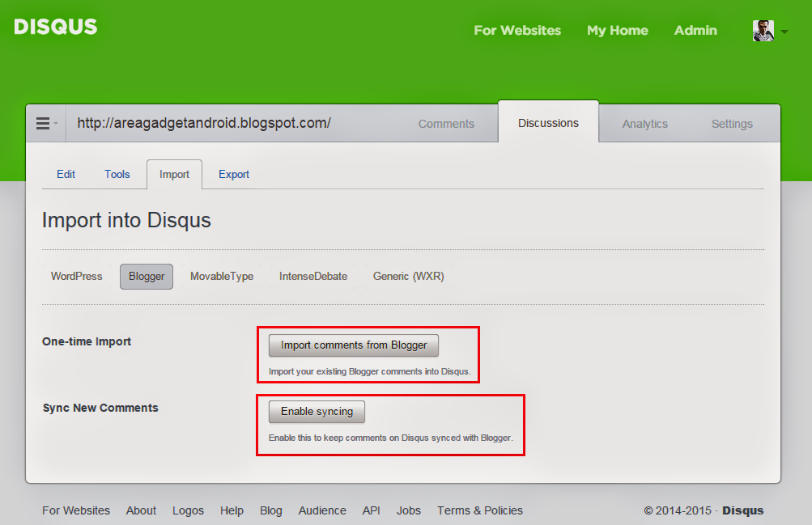This screenshot has width=812, height=525.
Task: Choose MovableType import source
Action: click(222, 276)
